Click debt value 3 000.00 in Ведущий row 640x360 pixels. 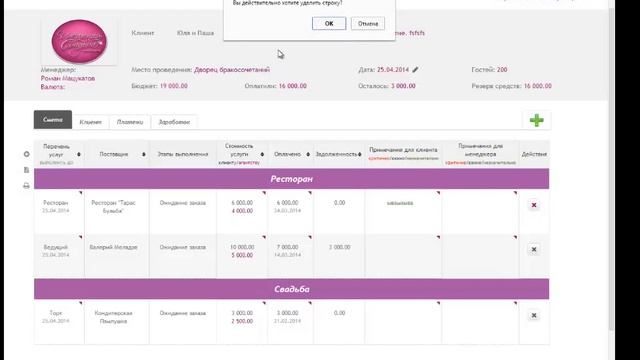point(340,247)
